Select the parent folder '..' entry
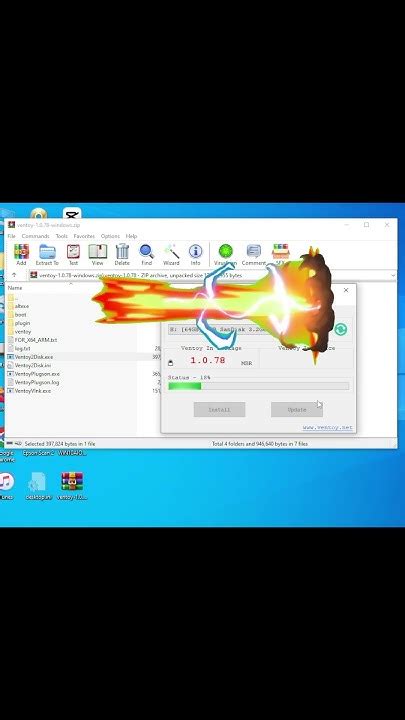The image size is (405, 720). [13, 298]
